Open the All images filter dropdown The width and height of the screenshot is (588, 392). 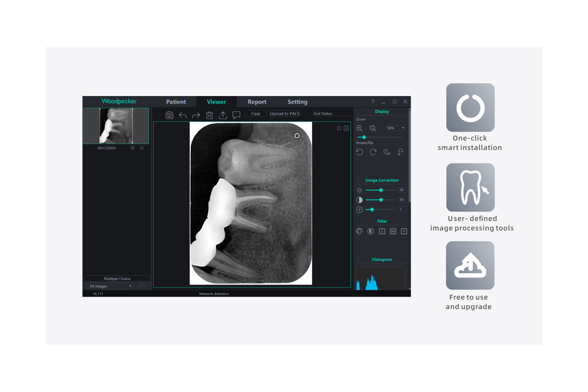click(110, 286)
